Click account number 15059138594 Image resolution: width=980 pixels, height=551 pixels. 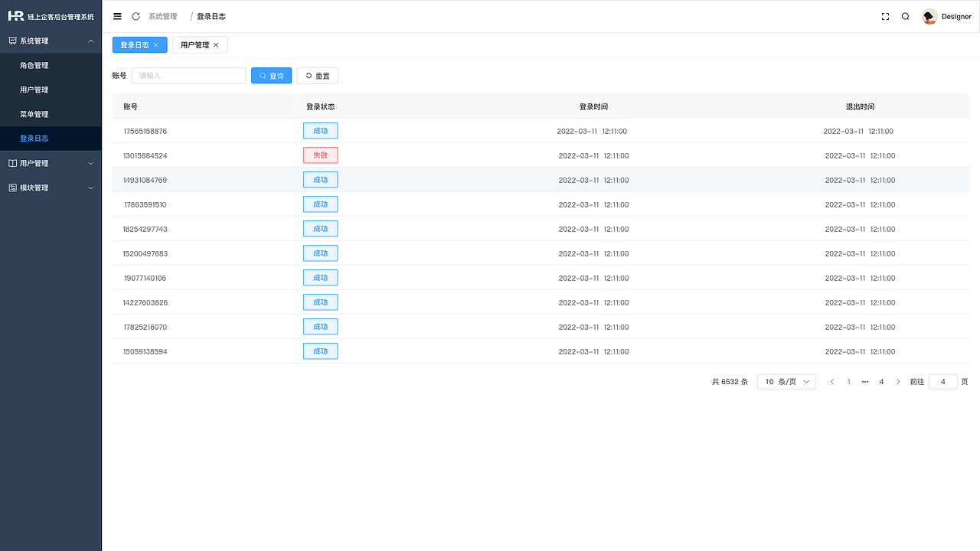tap(145, 351)
